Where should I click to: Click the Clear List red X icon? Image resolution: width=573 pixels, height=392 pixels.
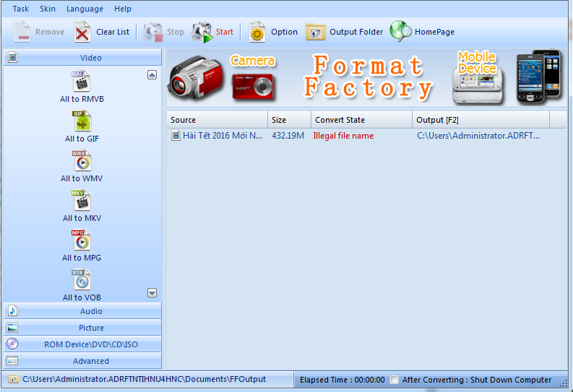click(82, 32)
